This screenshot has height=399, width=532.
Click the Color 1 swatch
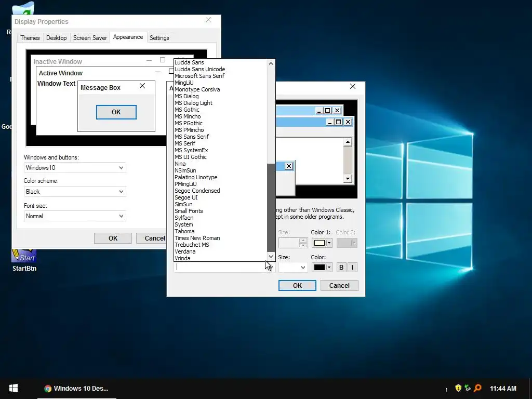[x=320, y=243]
